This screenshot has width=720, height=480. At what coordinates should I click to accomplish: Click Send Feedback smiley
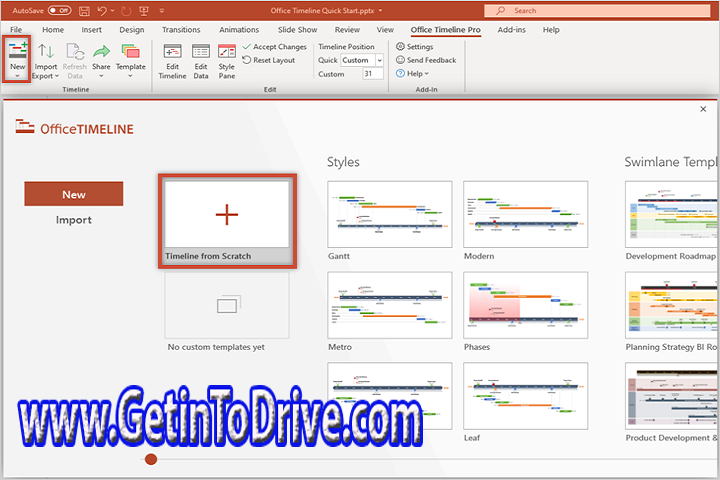tap(426, 60)
